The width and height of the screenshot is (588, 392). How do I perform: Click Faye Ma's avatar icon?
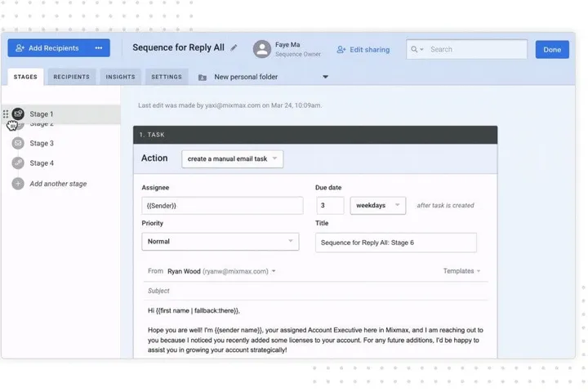262,49
